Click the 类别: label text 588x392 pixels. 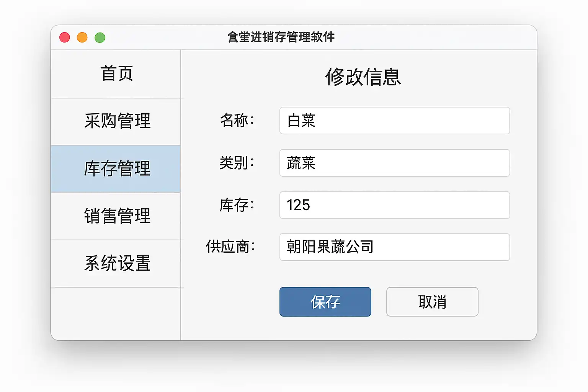coord(237,163)
